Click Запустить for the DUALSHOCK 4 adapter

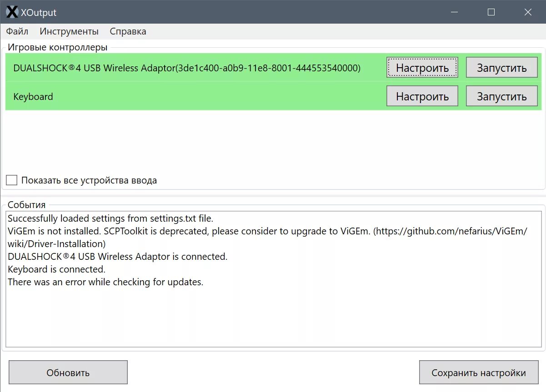click(x=501, y=67)
